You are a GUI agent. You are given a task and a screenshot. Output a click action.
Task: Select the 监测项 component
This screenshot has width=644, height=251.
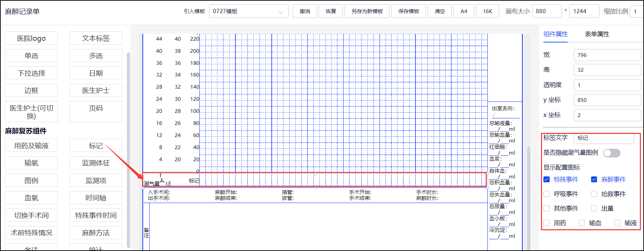[x=96, y=181]
